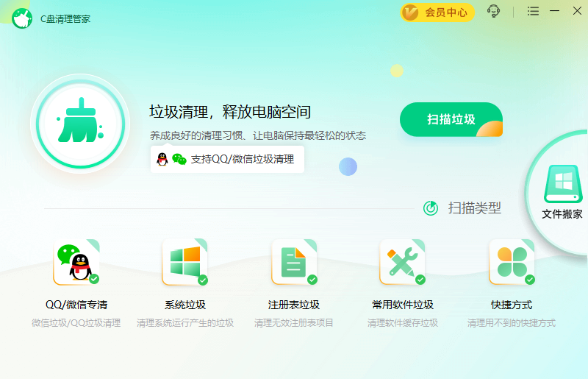Image resolution: width=588 pixels, height=379 pixels.
Task: Toggle the 常用软件垃圾 green checkmark
Action: point(420,280)
